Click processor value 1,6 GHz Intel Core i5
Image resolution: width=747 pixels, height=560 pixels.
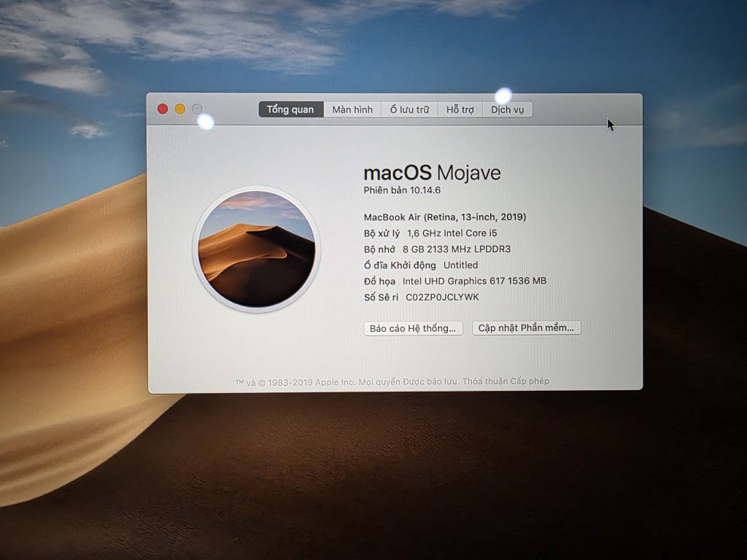(x=452, y=233)
